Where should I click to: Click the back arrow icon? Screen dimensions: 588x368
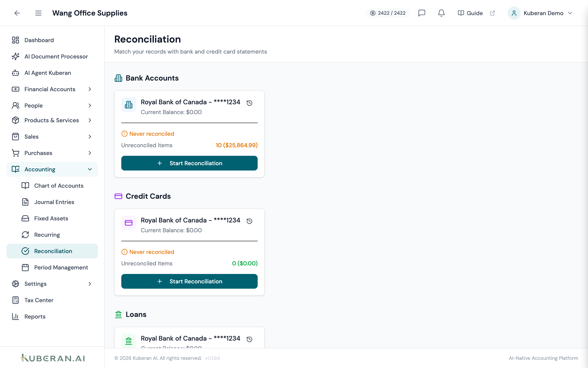17,13
